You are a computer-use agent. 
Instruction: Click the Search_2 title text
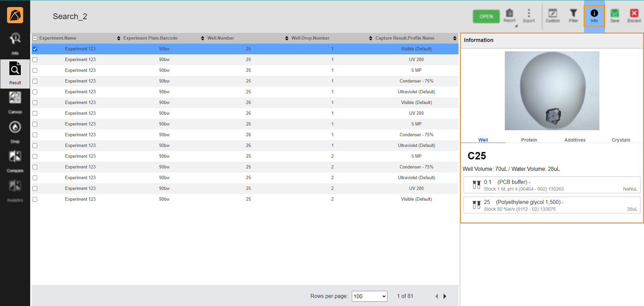(x=70, y=16)
